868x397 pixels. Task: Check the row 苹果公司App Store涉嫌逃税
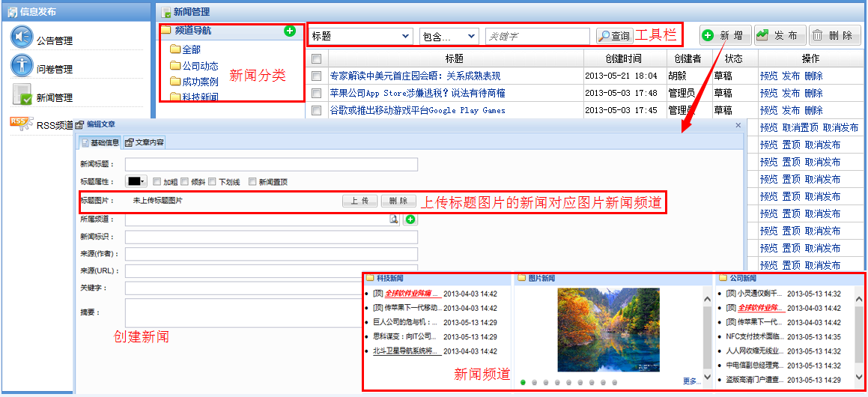pos(317,93)
